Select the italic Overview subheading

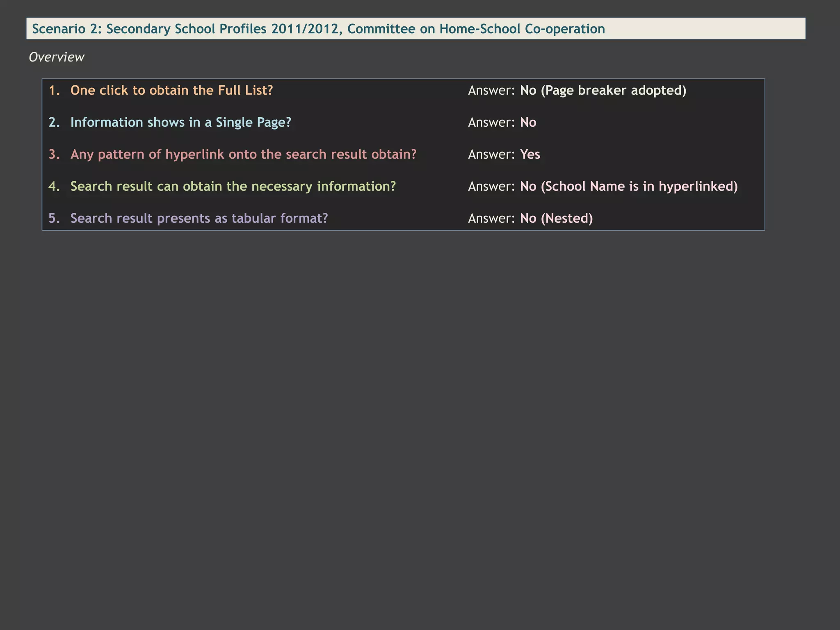coord(57,57)
